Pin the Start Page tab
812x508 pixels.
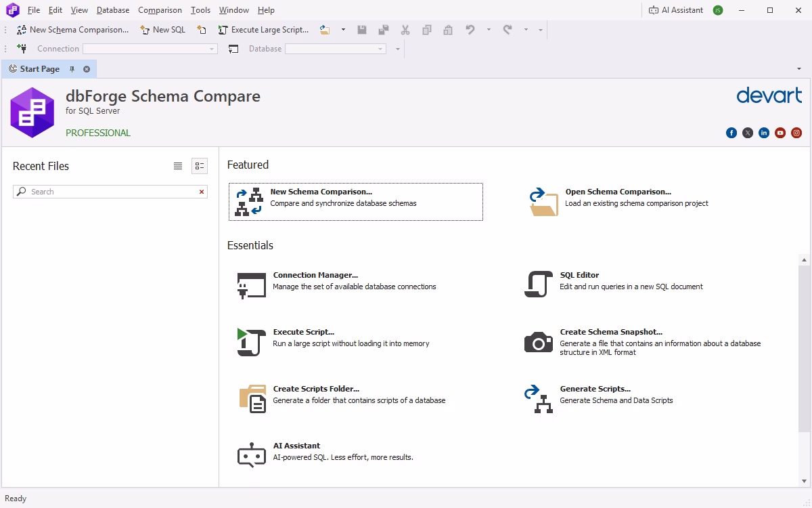click(72, 69)
